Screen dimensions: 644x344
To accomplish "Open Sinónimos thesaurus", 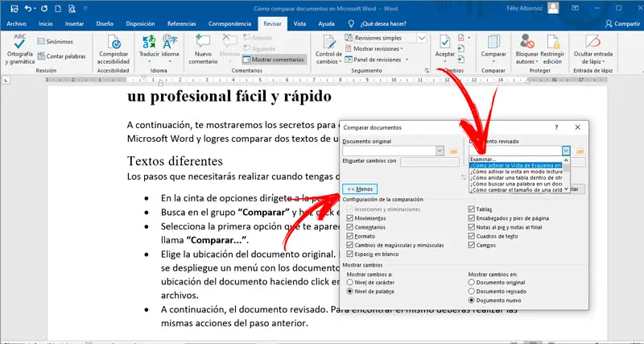I will (55, 42).
